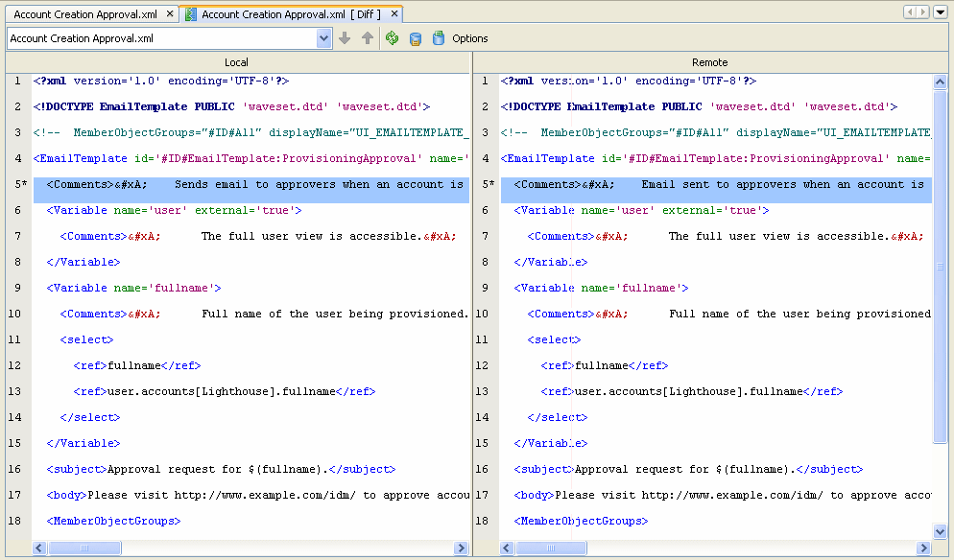Click Remote pane horizontal scroll left arrow

click(507, 548)
